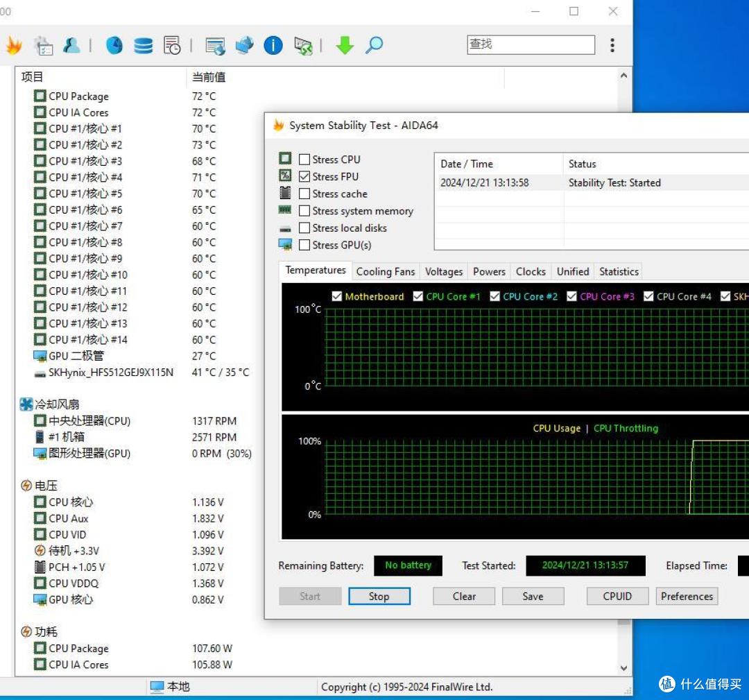Click the greyed-out Start button

pyautogui.click(x=310, y=597)
